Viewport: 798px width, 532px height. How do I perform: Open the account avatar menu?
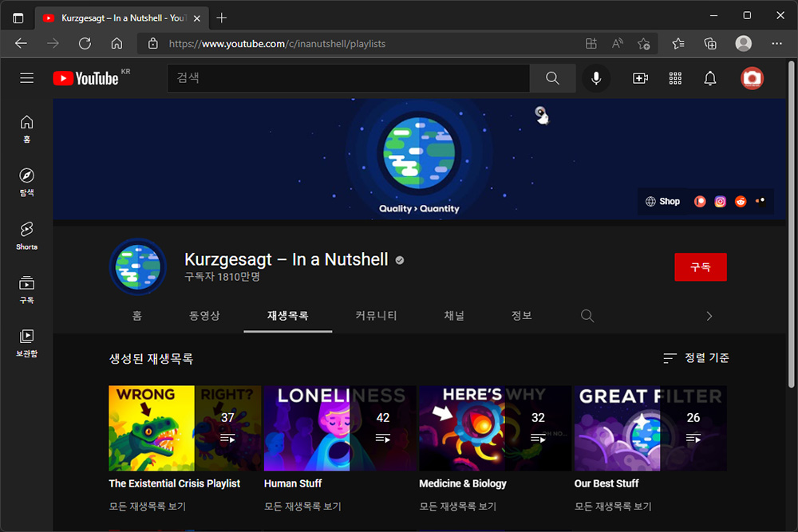coord(752,78)
